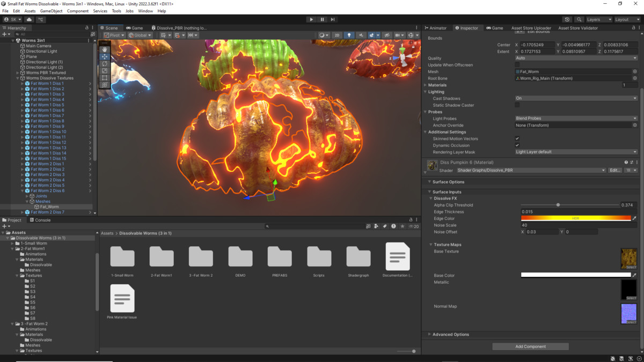Open the Cast Shadows dropdown

click(x=576, y=99)
